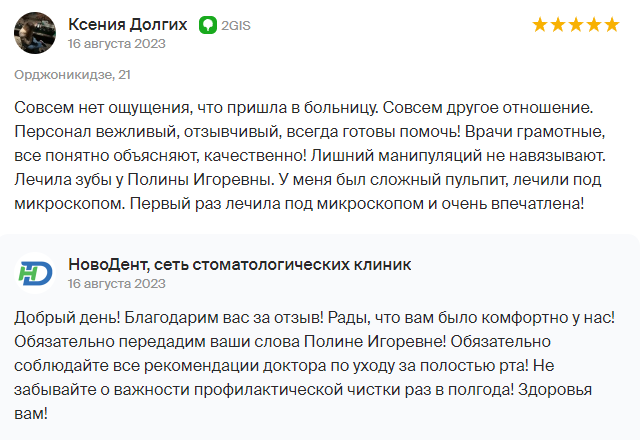
Task: Select the fifth rating star
Action: click(x=612, y=25)
